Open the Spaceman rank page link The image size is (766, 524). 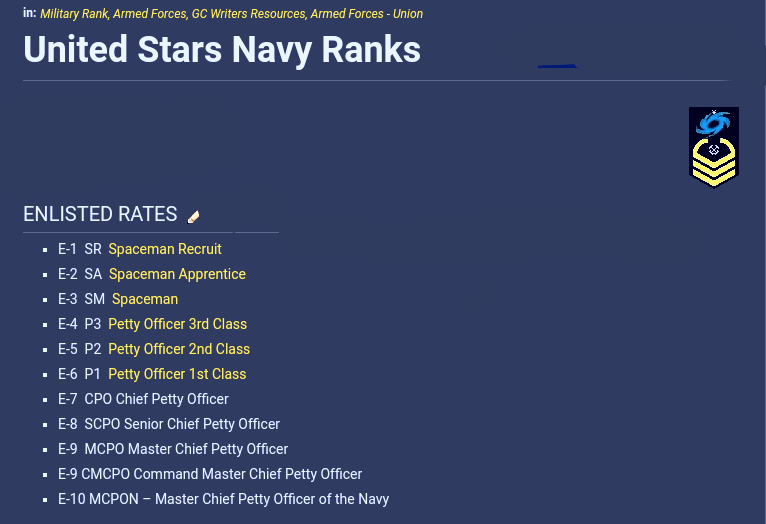pos(145,299)
